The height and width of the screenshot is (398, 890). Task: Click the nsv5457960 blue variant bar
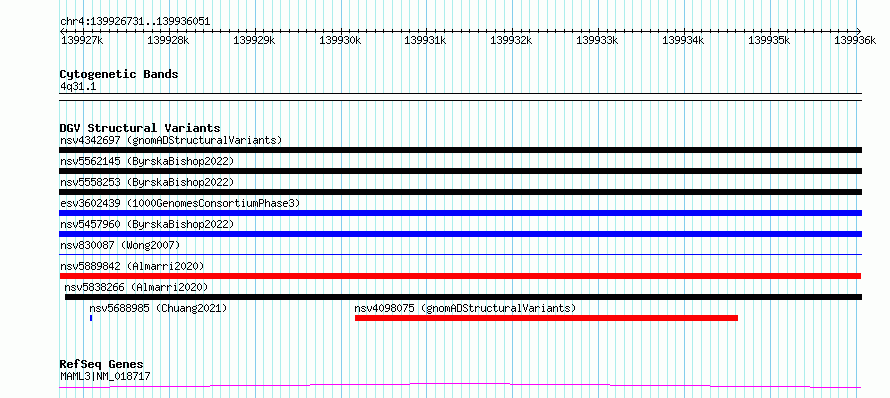[x=460, y=234]
